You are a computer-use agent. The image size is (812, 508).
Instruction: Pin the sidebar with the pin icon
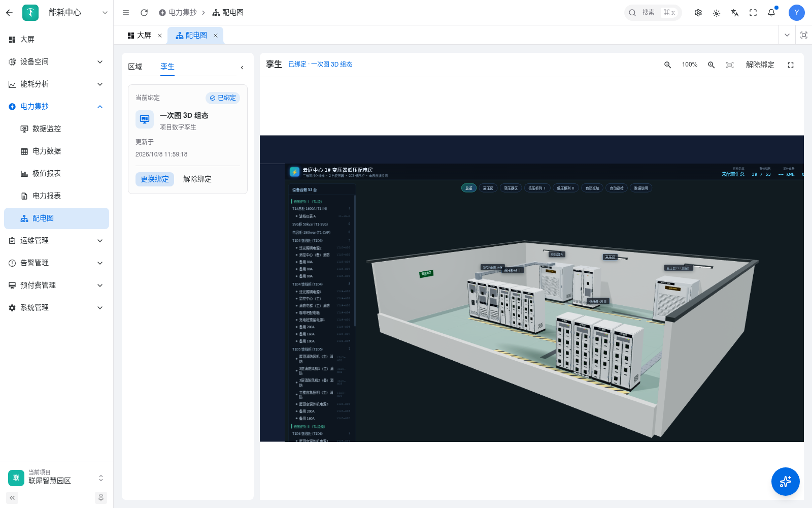pos(101,498)
